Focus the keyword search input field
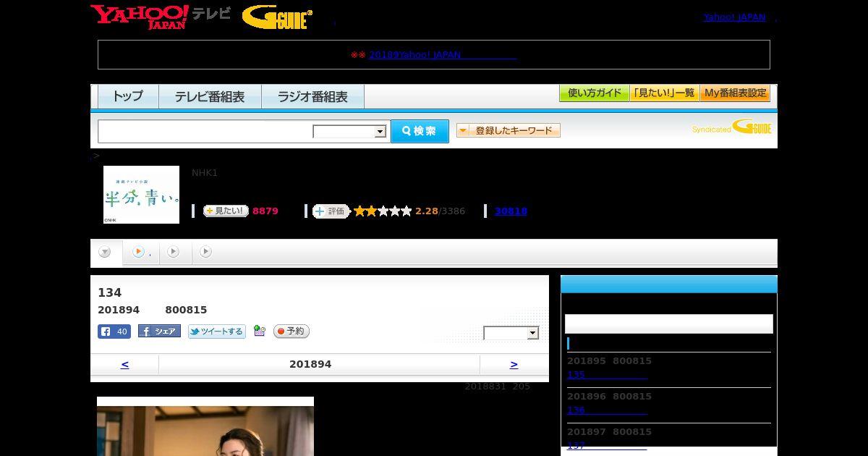Image resolution: width=868 pixels, height=456 pixels. [205, 131]
